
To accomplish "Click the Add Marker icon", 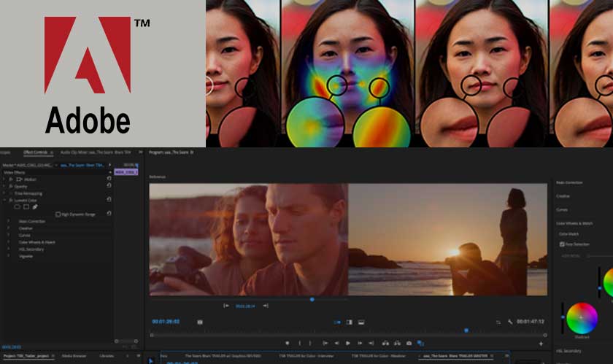I will click(x=288, y=343).
